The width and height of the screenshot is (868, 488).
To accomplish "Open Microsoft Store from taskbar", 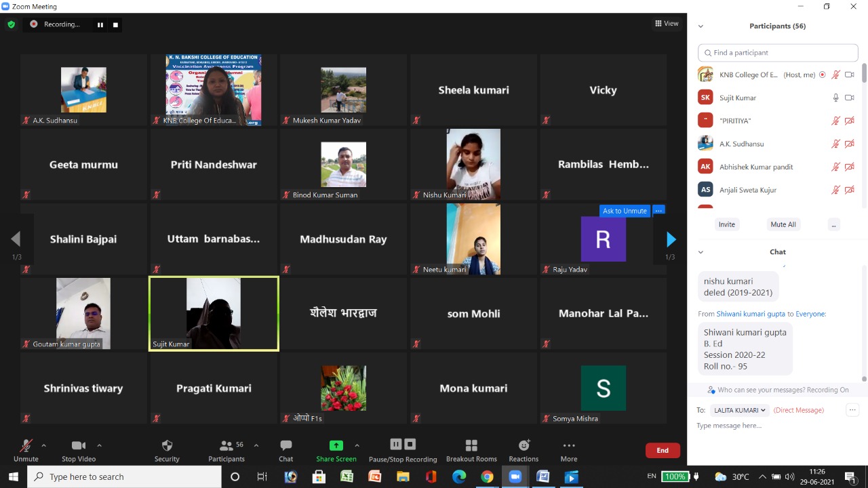I will point(319,476).
